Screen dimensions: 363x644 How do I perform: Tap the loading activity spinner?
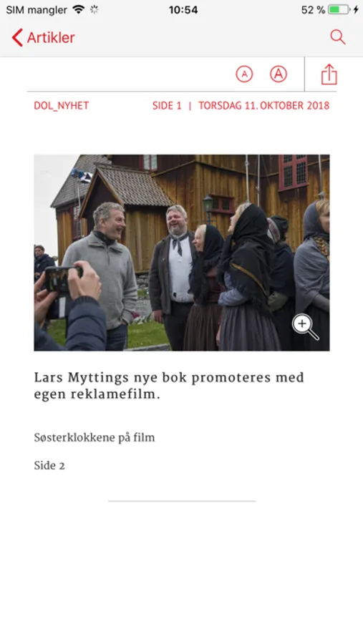click(x=95, y=9)
